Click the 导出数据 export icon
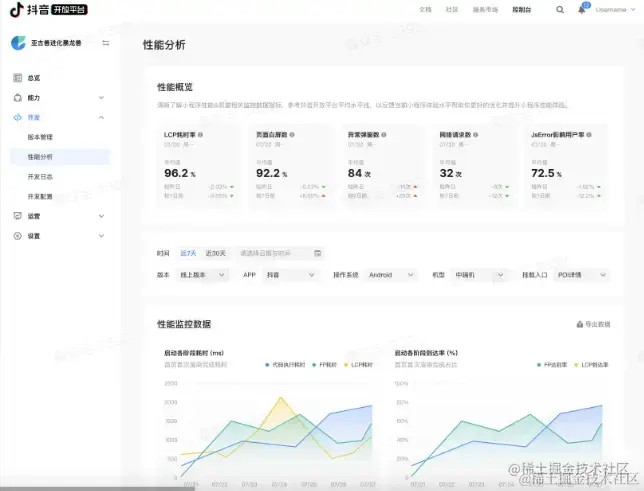 [580, 324]
